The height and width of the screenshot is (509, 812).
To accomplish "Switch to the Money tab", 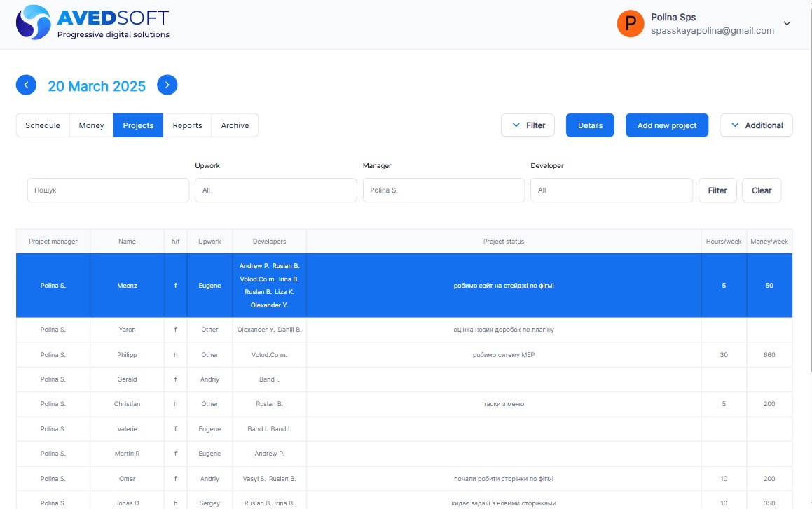I will (x=91, y=125).
